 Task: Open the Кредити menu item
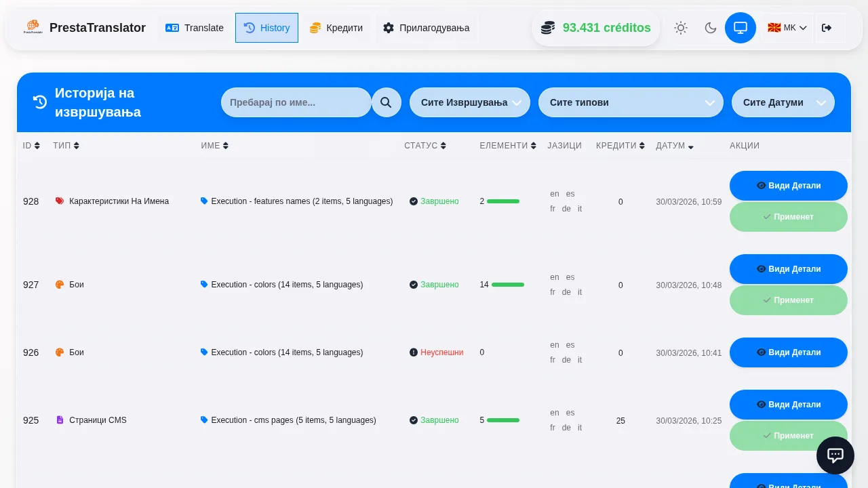tap(336, 28)
